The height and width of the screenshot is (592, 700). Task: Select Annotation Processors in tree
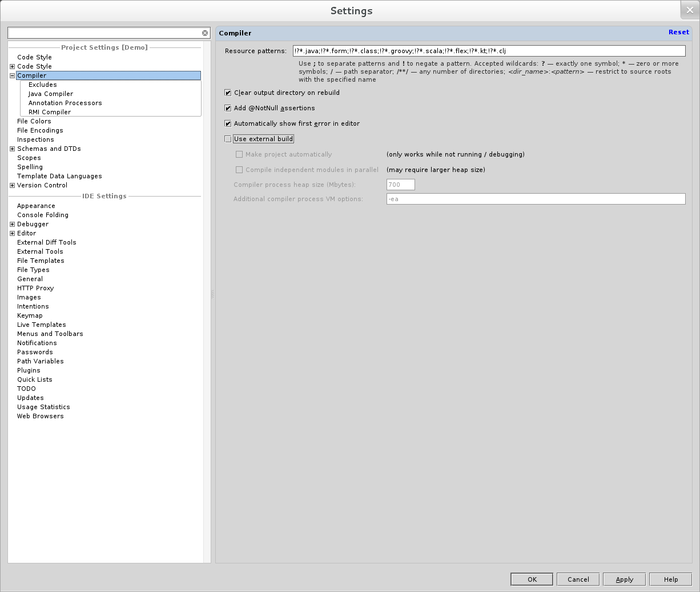tap(65, 103)
